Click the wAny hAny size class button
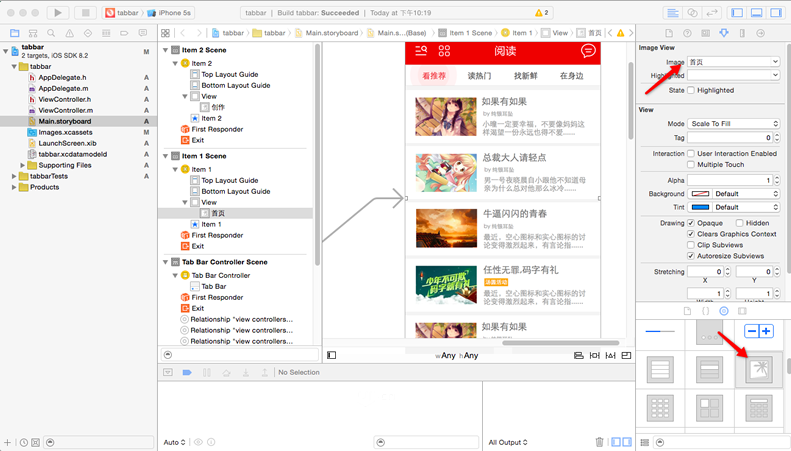The height and width of the screenshot is (451, 791). 456,356
